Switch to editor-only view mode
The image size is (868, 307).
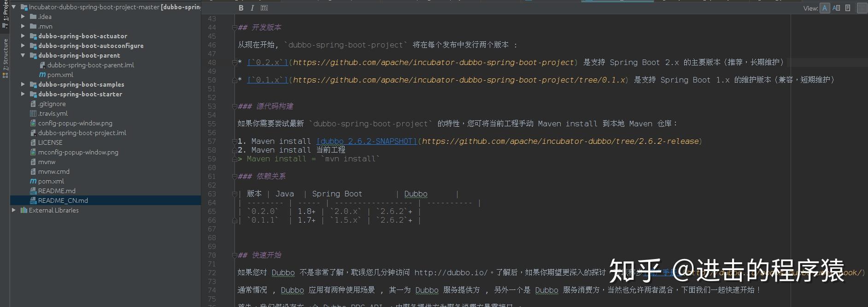(825, 8)
